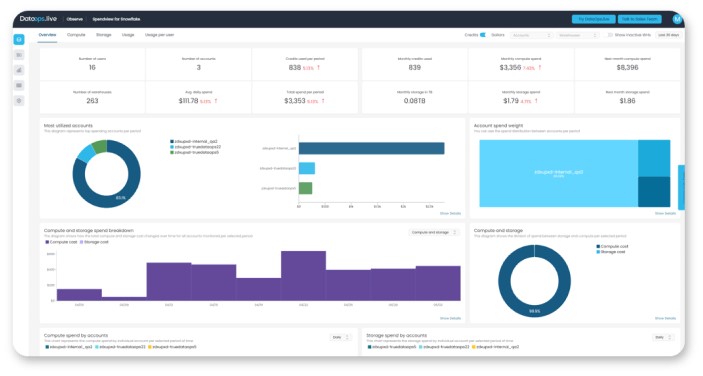Click Show Details under Most utilized accounts
The height and width of the screenshot is (376, 703).
(450, 213)
